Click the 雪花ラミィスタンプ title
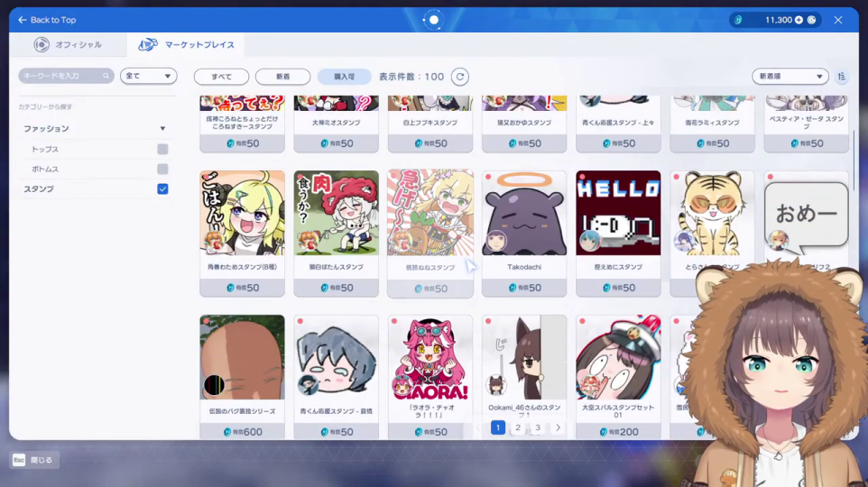The height and width of the screenshot is (487, 868). click(x=712, y=123)
